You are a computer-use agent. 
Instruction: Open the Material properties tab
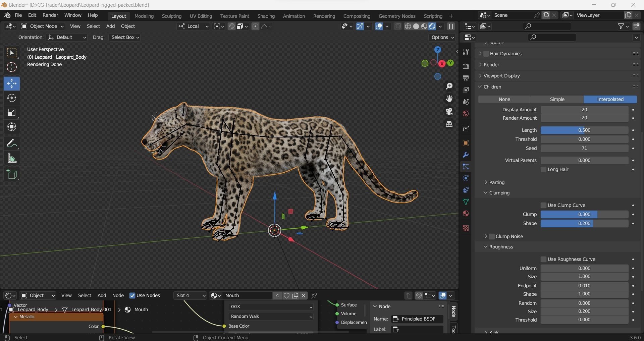click(466, 214)
